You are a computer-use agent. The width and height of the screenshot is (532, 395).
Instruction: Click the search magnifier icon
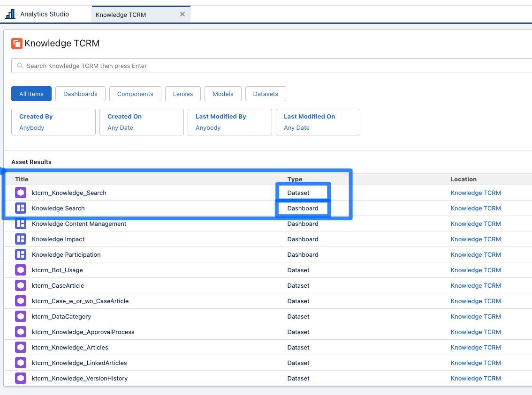(20, 66)
